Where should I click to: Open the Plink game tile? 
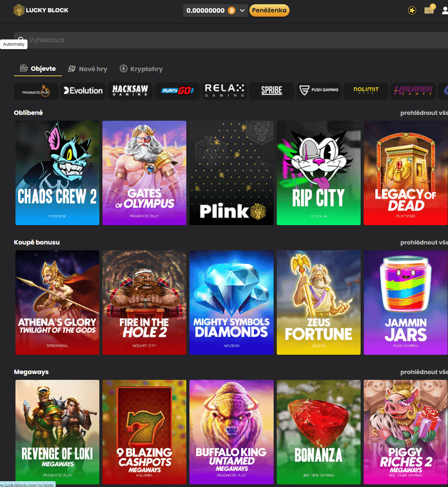(x=231, y=173)
